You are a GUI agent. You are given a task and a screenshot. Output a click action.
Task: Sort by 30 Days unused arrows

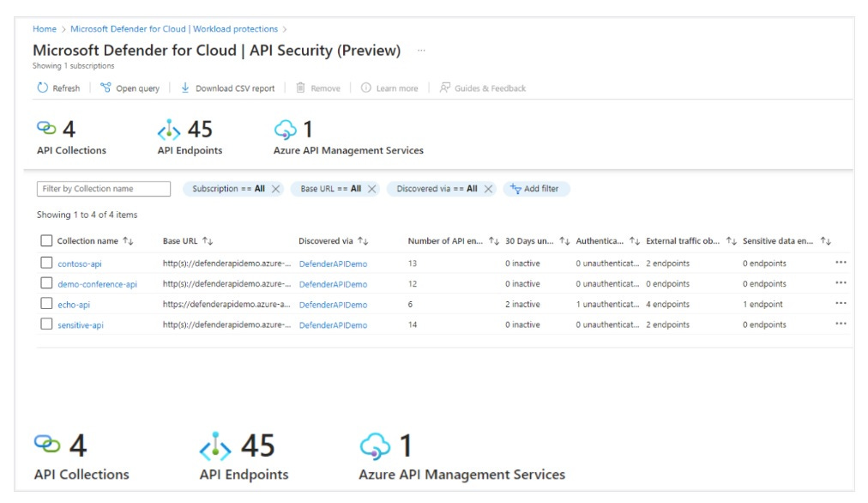pos(564,241)
